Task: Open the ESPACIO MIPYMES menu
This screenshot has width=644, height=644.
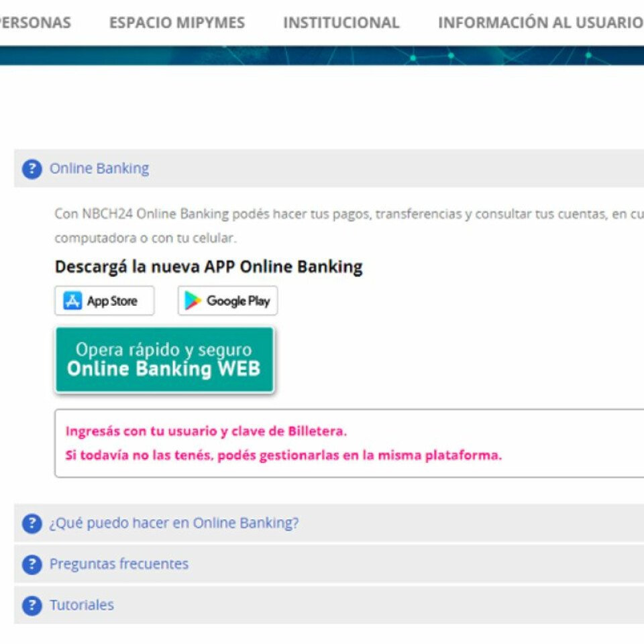Action: click(x=177, y=23)
